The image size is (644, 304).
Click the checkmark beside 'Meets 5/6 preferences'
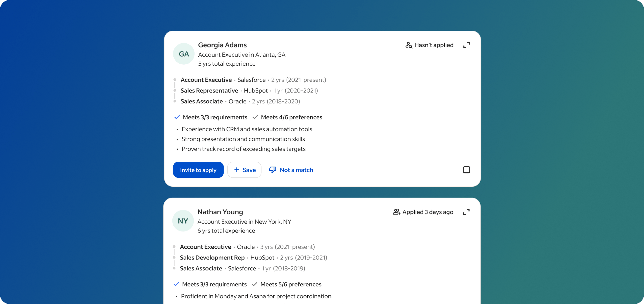coord(254,284)
